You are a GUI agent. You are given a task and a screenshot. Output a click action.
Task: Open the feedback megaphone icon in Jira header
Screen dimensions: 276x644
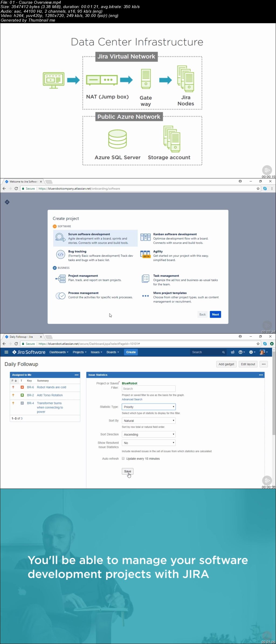point(233,352)
